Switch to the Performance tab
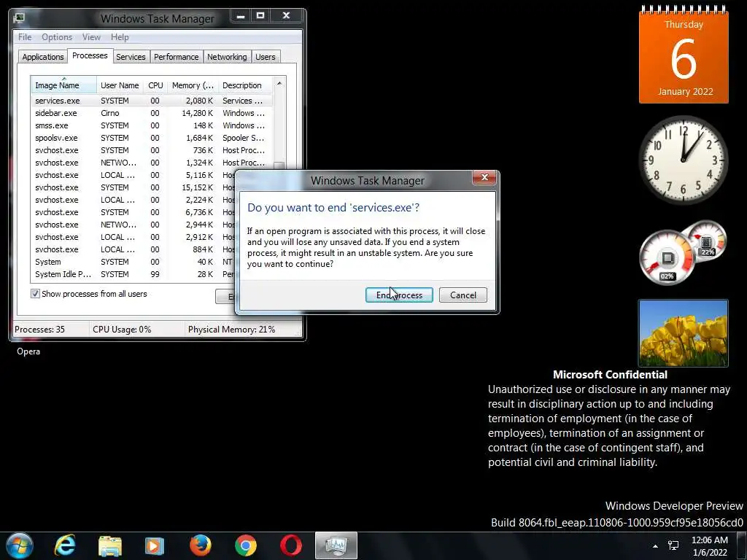The width and height of the screenshot is (747, 560). pyautogui.click(x=176, y=57)
